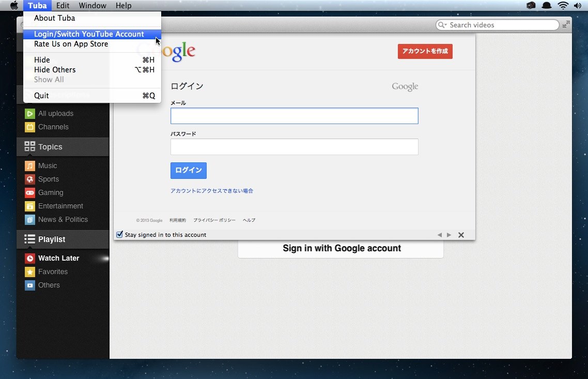Click the All uploads sidebar icon
The height and width of the screenshot is (379, 588).
(29, 113)
